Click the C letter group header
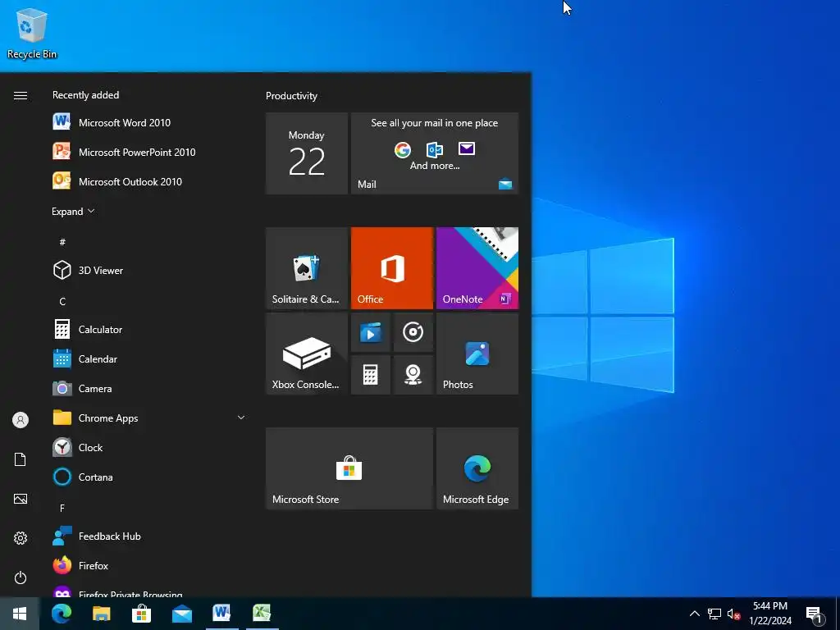The width and height of the screenshot is (840, 630). tap(62, 301)
